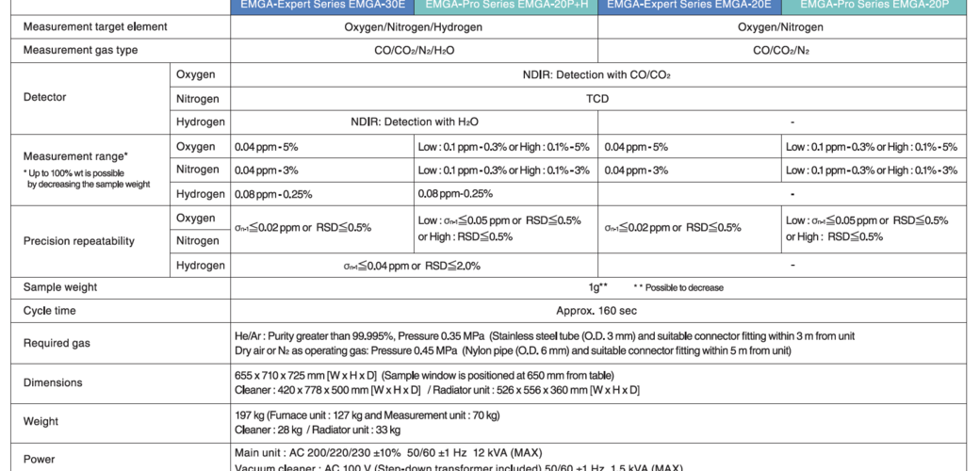Viewport: 980px width, 471px height.
Task: Click the 'Measurement range*' row label
Action: [x=75, y=156]
